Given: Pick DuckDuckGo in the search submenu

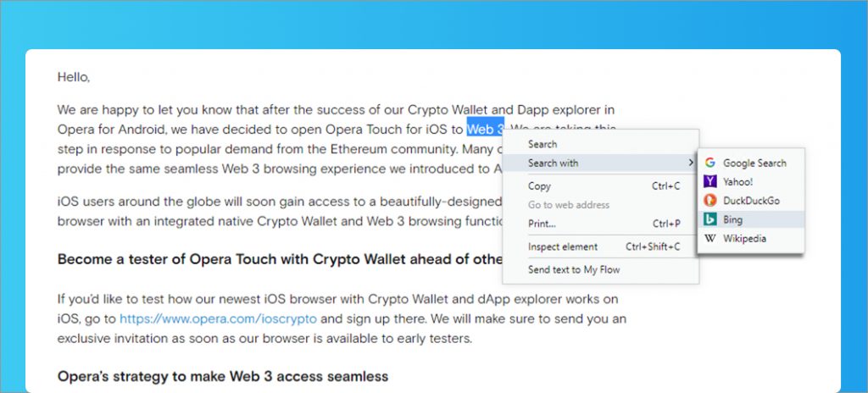Looking at the screenshot, I should pos(751,201).
